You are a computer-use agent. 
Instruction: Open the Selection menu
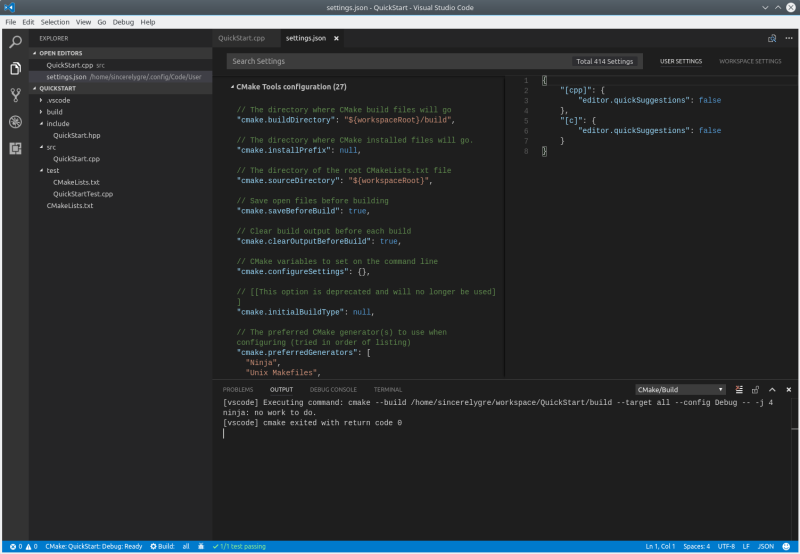(55, 22)
